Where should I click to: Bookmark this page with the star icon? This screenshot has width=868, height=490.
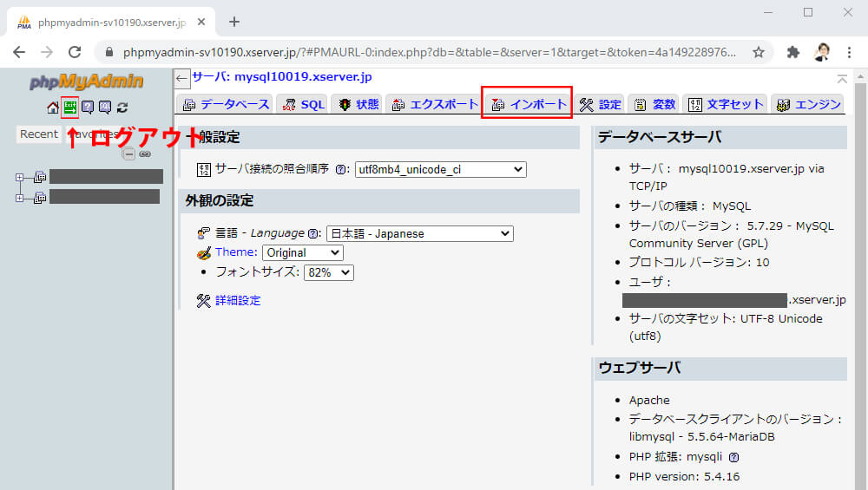(759, 52)
